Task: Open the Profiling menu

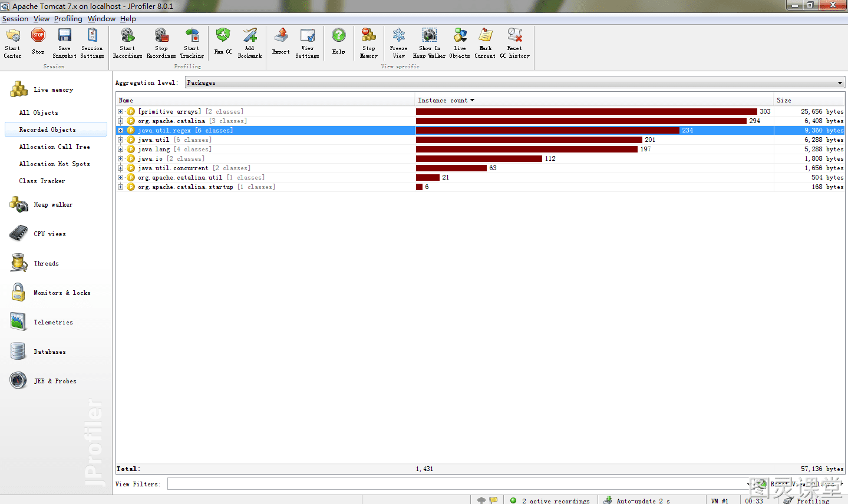Action: 68,19
